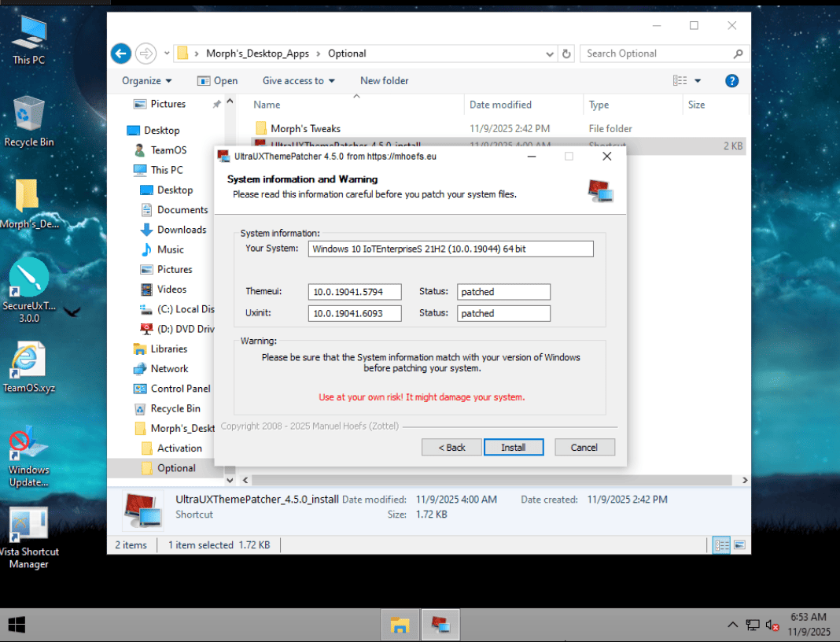
Task: Open Music in navigation pane
Action: click(171, 249)
